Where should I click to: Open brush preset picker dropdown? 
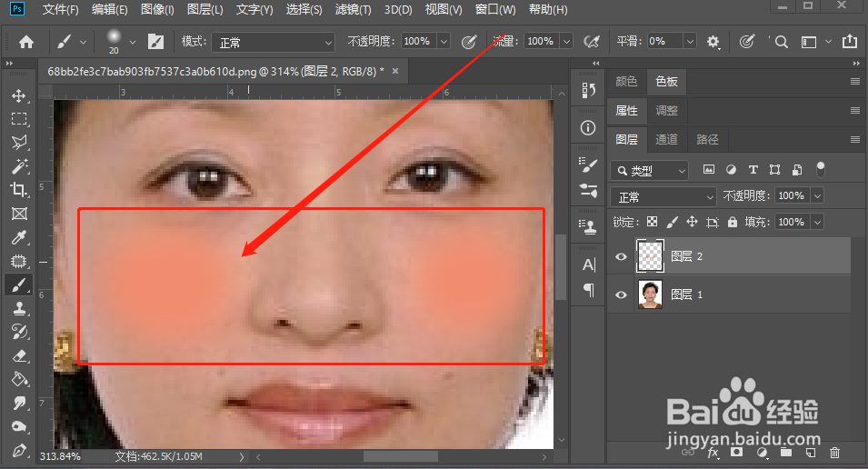click(133, 42)
